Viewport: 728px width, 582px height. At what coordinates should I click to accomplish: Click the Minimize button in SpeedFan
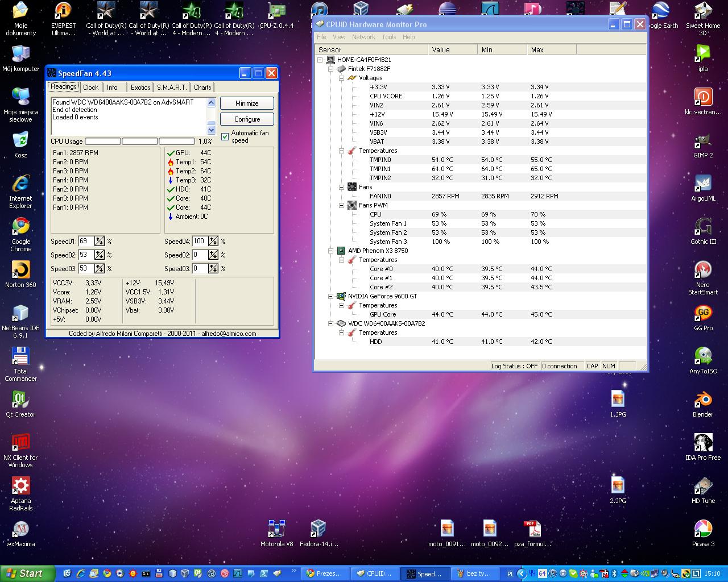pos(247,103)
